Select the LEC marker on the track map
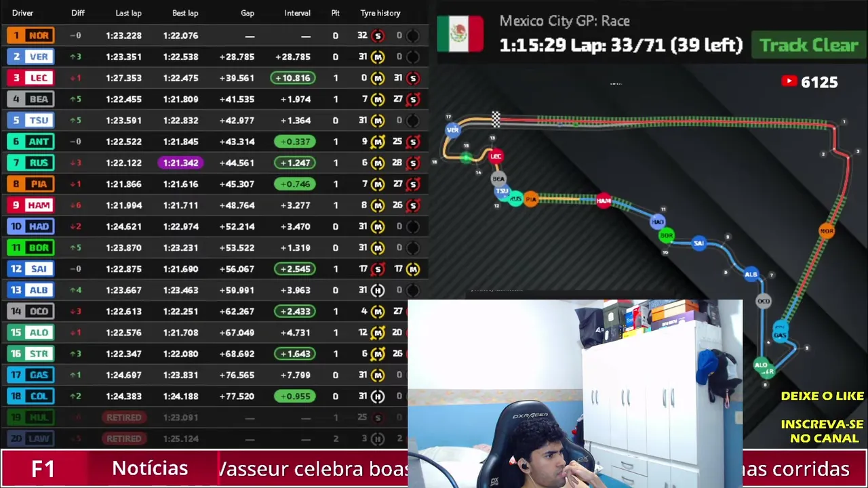Image resolution: width=868 pixels, height=488 pixels. 496,156
